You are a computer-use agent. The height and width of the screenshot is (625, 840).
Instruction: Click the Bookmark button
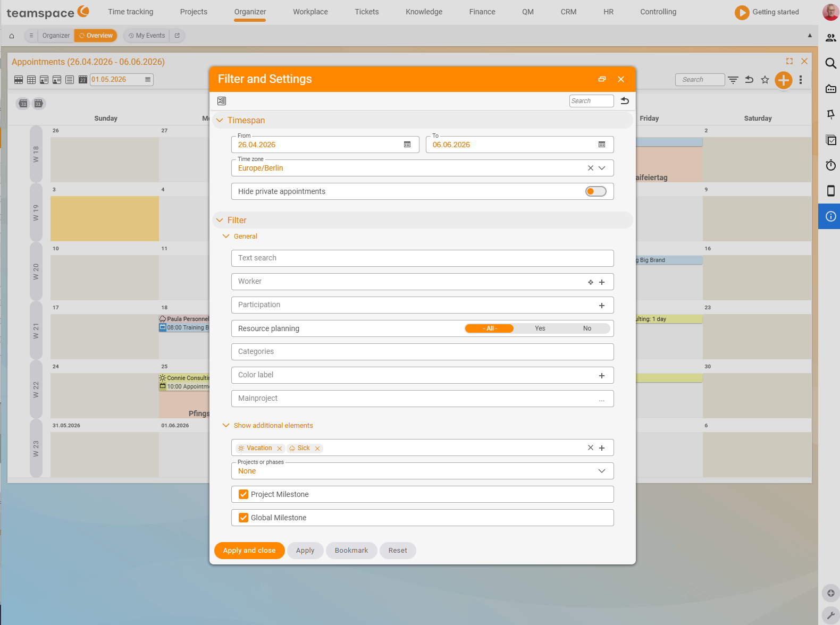(351, 551)
